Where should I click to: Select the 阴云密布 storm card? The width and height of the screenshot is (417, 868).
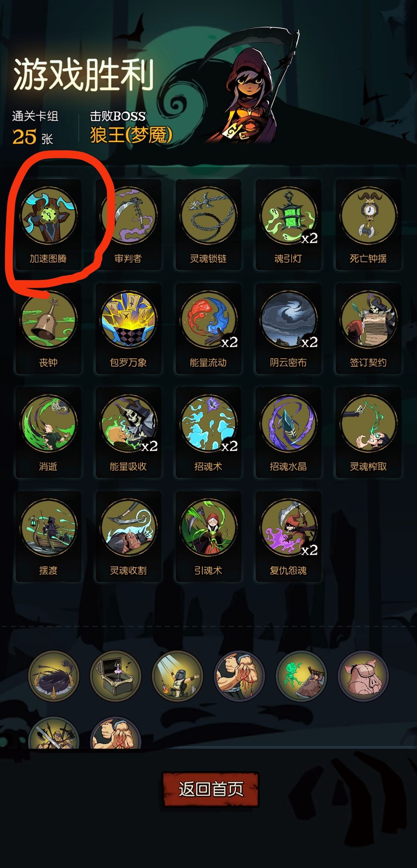[x=288, y=329]
